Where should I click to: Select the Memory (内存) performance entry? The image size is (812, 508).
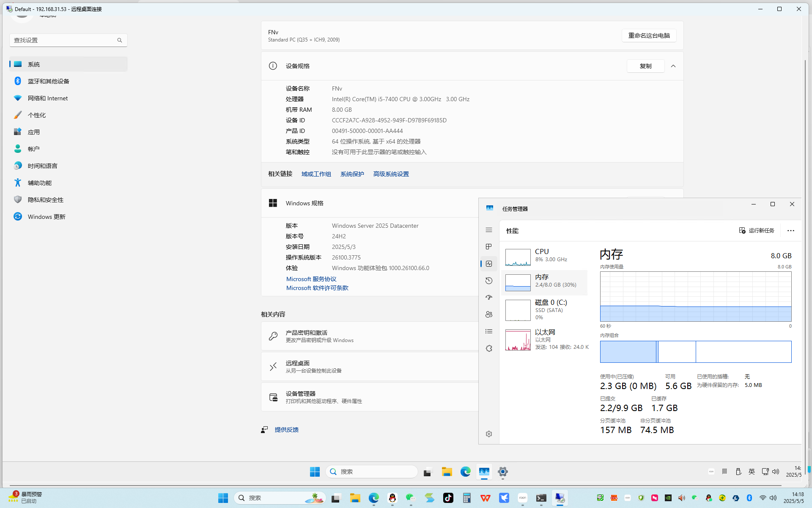pos(544,282)
